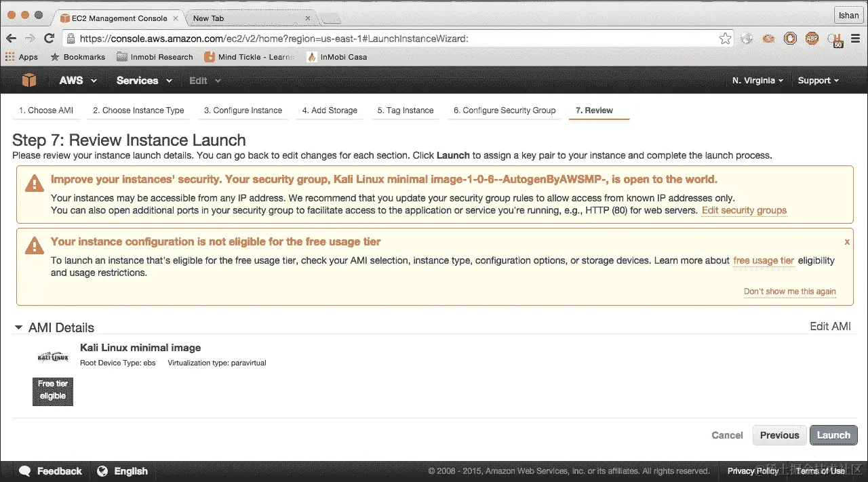Open the Edit dropdown in navbar

point(205,81)
